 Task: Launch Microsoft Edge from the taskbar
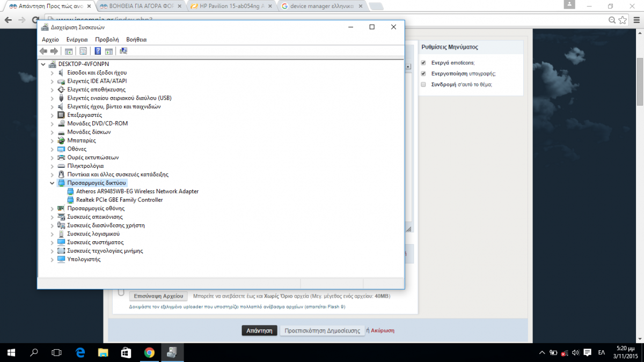tap(80, 352)
